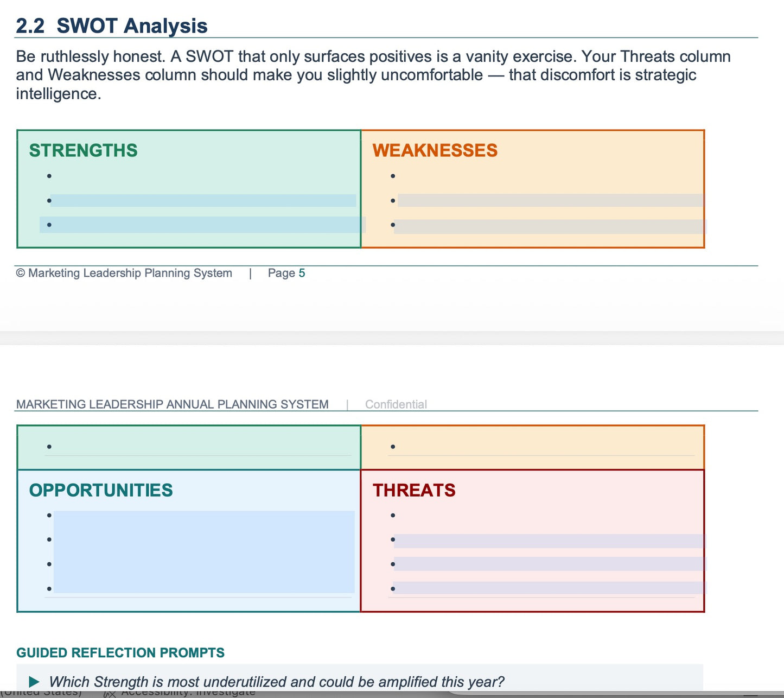Image resolution: width=784 pixels, height=698 pixels.
Task: Click the United States language indicator
Action: click(x=41, y=693)
